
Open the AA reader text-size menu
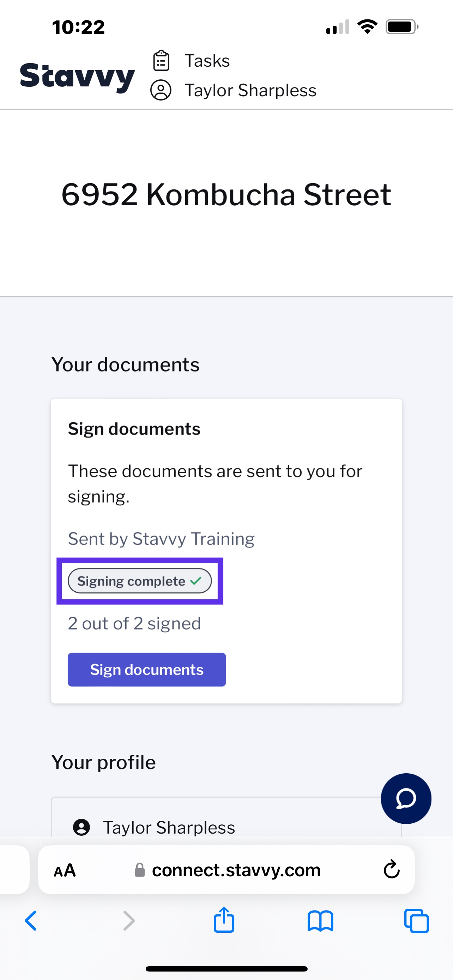pyautogui.click(x=65, y=870)
